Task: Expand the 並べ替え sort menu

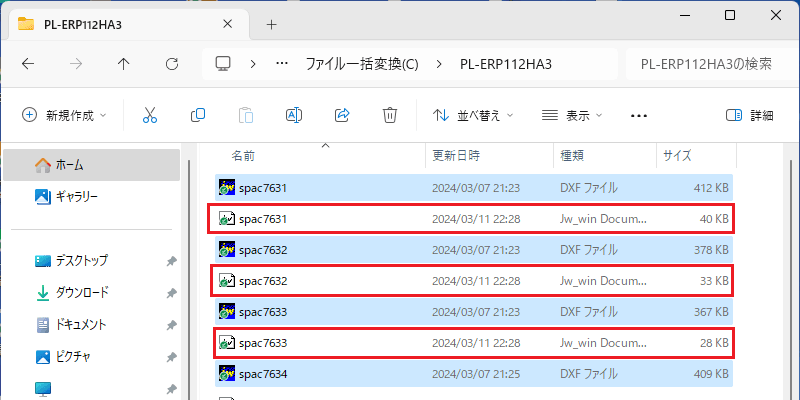Action: (473, 115)
